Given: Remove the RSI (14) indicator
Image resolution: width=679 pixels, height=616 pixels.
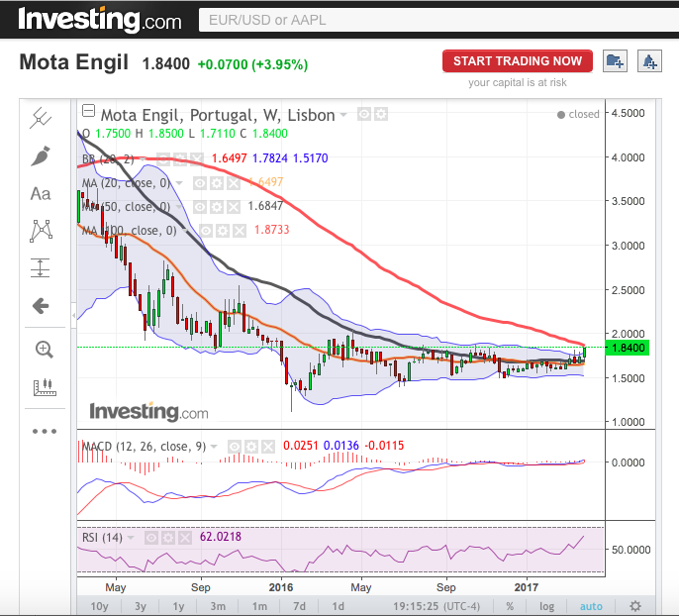Looking at the screenshot, I should (185, 538).
